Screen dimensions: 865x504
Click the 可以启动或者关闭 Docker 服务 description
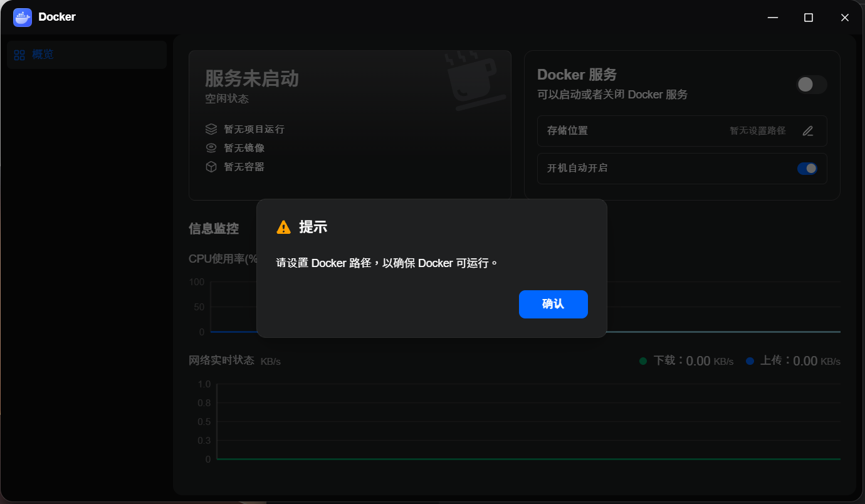coord(612,95)
